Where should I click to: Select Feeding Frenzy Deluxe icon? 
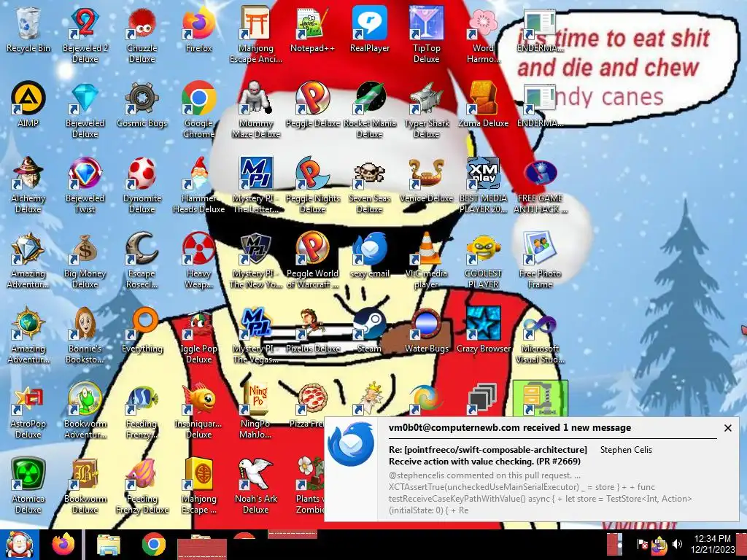point(142,486)
